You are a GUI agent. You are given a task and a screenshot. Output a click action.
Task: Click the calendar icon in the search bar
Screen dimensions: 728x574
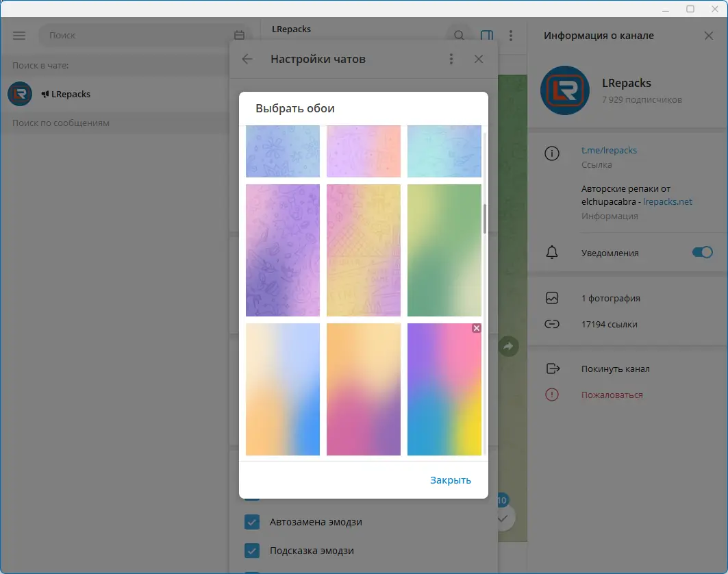click(238, 35)
